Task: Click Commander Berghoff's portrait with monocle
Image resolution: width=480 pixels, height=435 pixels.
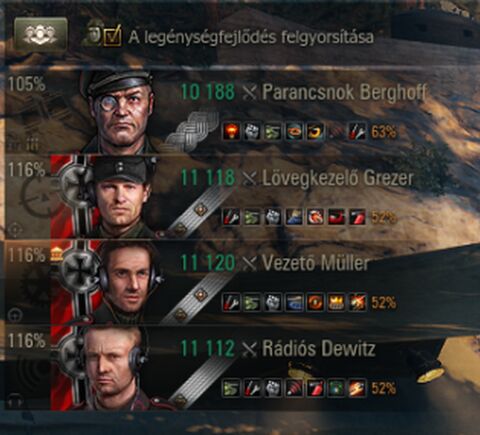Action: [x=119, y=112]
